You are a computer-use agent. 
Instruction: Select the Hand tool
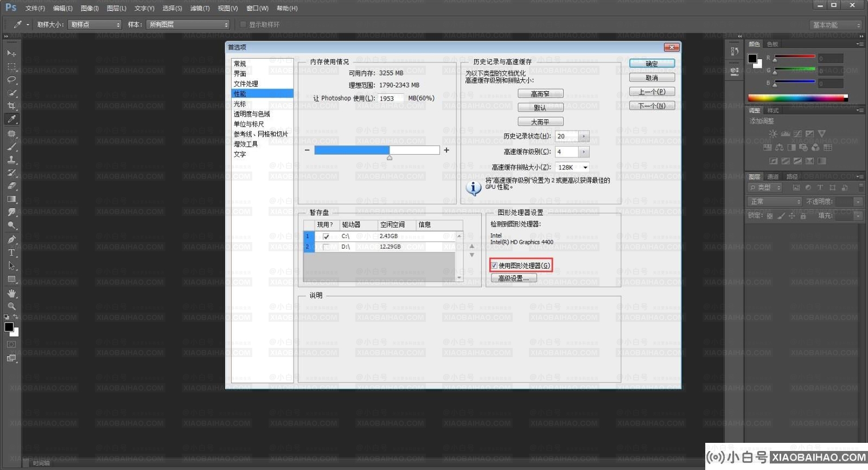point(11,293)
